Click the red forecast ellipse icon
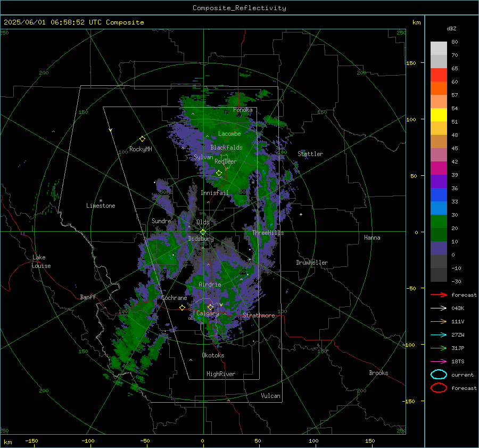 click(439, 388)
